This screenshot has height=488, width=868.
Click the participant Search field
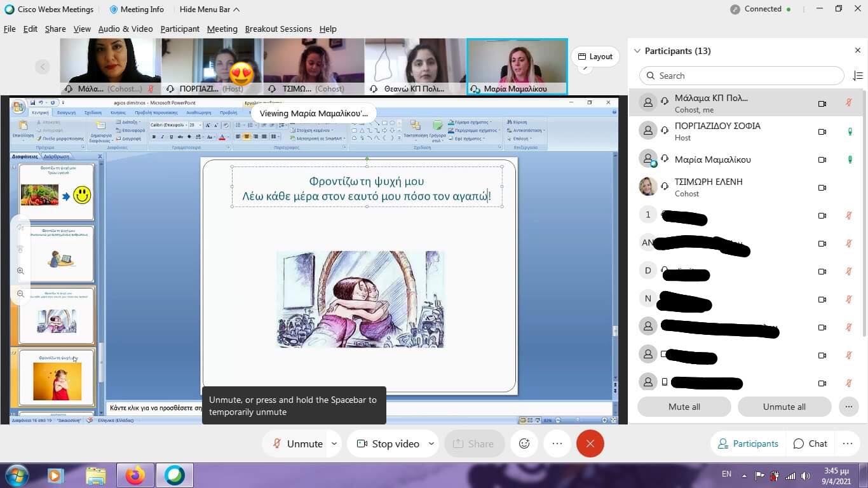point(742,76)
